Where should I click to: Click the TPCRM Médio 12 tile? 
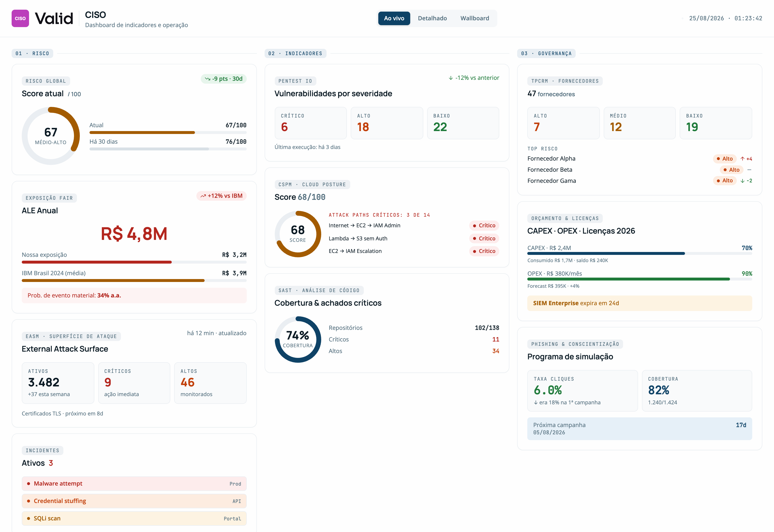coord(639,123)
